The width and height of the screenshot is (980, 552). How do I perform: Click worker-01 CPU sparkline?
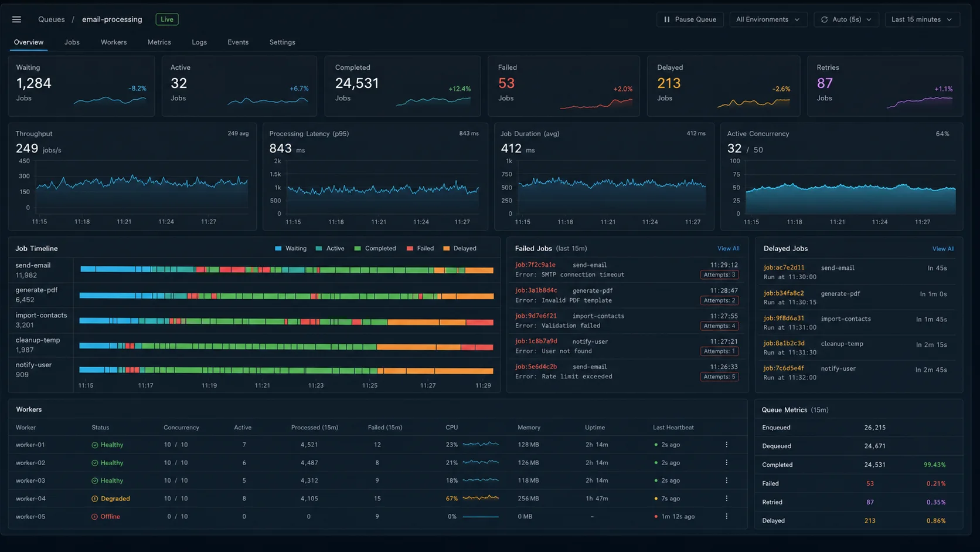[x=481, y=445]
